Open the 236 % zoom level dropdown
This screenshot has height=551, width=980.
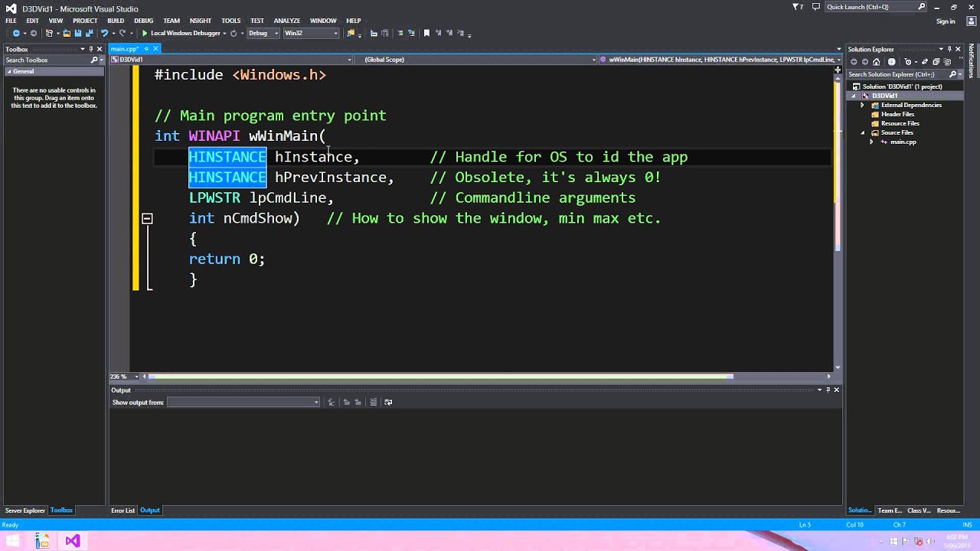point(123,377)
